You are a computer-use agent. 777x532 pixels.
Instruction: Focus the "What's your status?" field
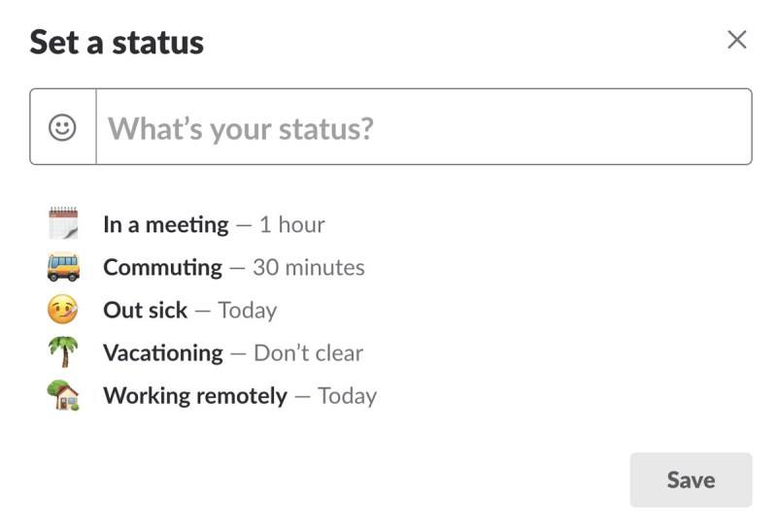[423, 127]
